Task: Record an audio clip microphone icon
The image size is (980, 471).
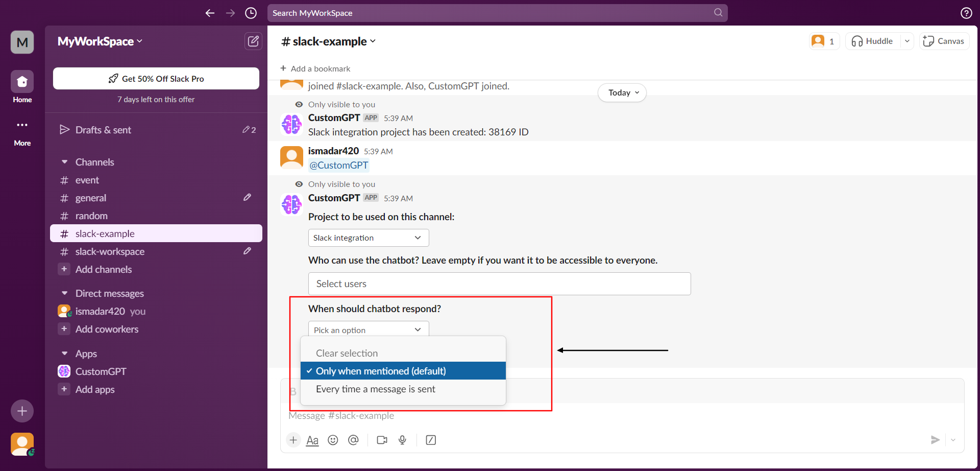Action: coord(402,440)
